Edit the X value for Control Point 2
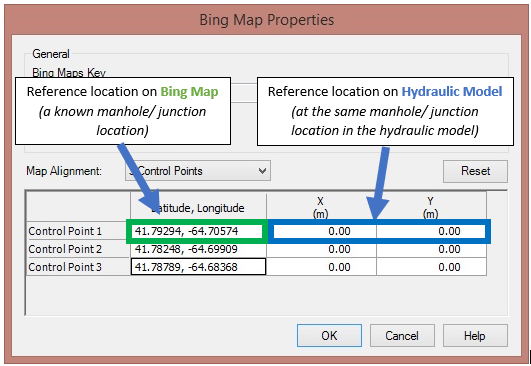This screenshot has height=366, width=531. click(321, 249)
